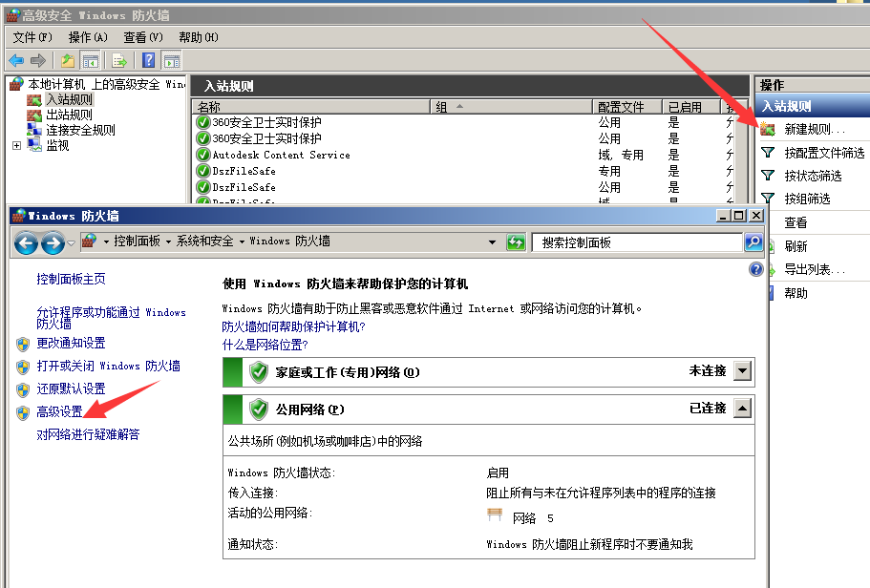This screenshot has width=870, height=588.
Task: Click the up-one-level folder toolbar icon
Action: 69,60
